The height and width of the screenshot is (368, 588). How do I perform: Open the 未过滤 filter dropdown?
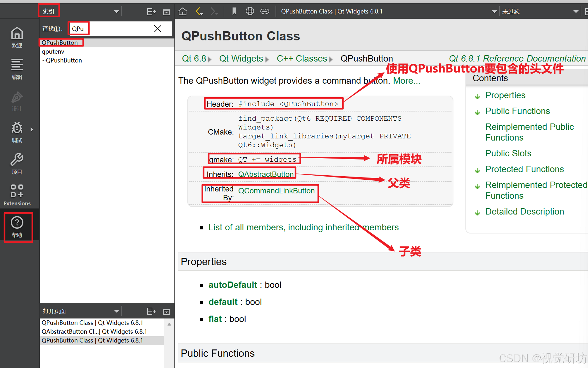point(576,11)
